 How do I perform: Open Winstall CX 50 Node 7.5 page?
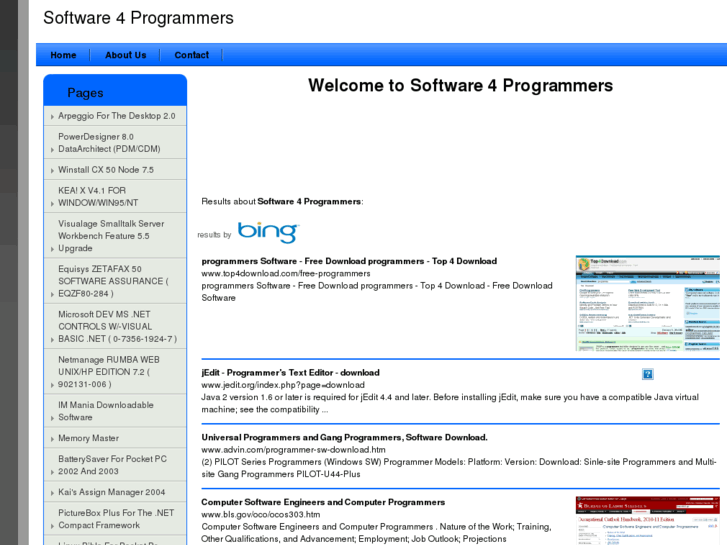(106, 170)
